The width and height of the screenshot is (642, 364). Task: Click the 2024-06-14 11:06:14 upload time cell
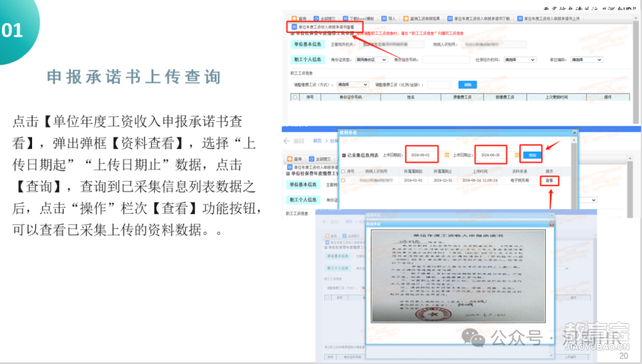pos(480,181)
